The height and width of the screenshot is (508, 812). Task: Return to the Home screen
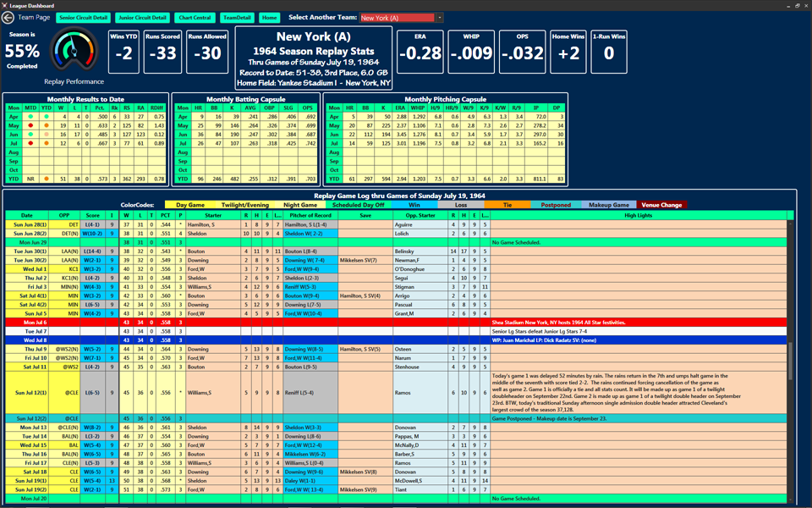pos(269,18)
